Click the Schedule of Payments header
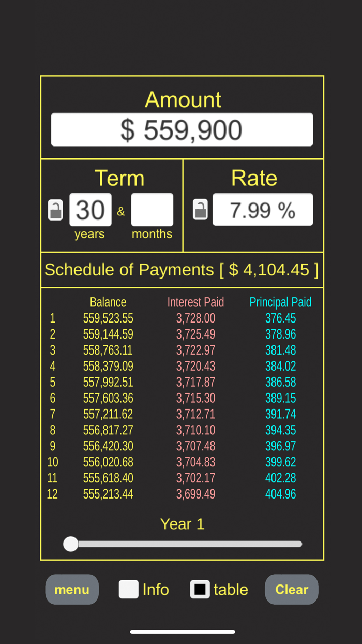Viewport: 362px width, 644px height. 182,270
